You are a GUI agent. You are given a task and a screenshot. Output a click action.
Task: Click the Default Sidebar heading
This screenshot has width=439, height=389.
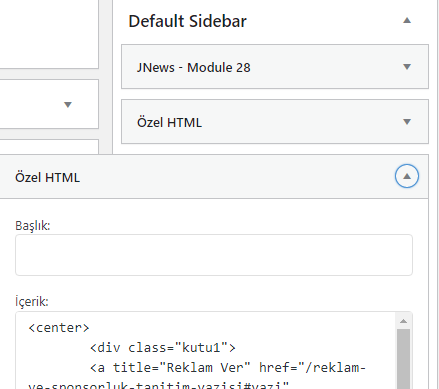pos(187,21)
